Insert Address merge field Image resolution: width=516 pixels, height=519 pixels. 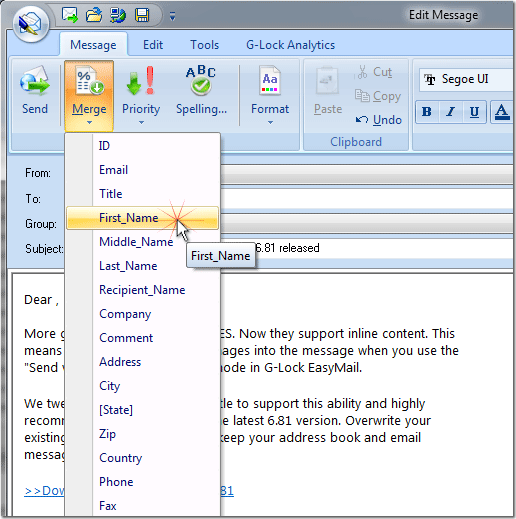(x=142, y=362)
